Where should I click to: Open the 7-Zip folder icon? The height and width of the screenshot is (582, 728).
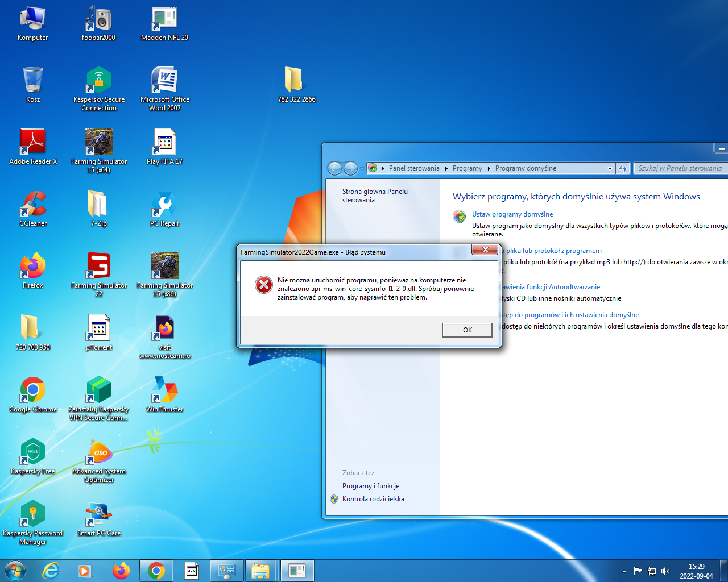tap(98, 209)
